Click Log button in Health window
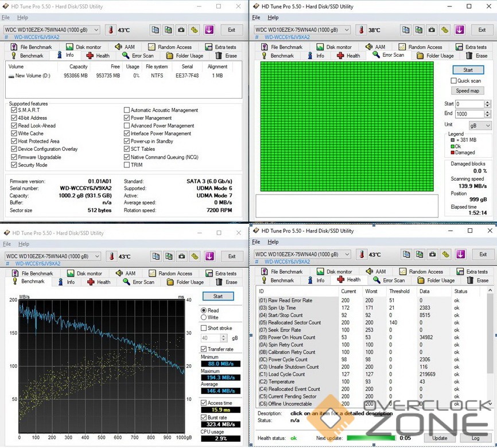The width and height of the screenshot is (497, 448). tap(475, 438)
